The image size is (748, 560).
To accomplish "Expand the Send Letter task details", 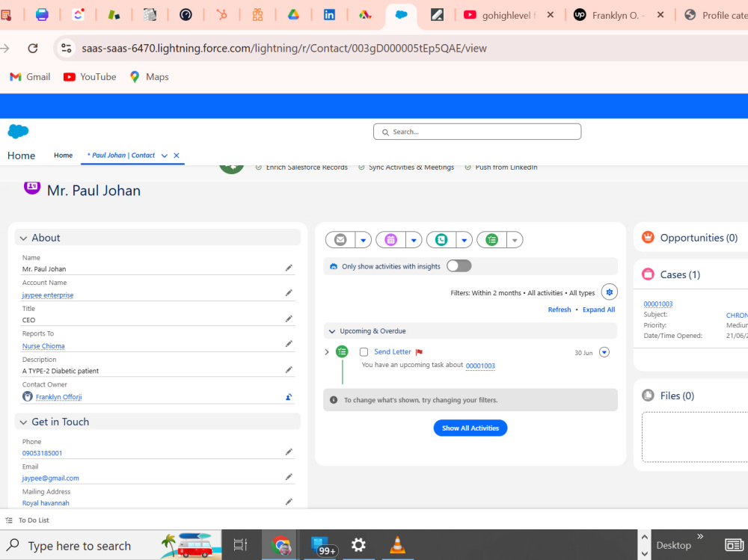I will [x=327, y=352].
